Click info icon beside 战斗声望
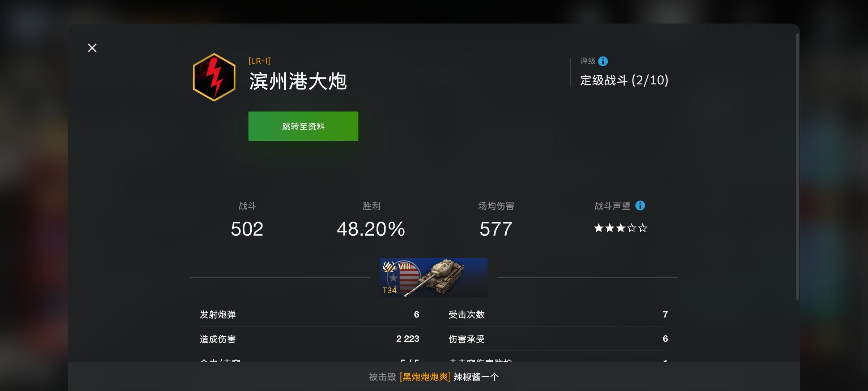This screenshot has width=868, height=391. pyautogui.click(x=640, y=206)
